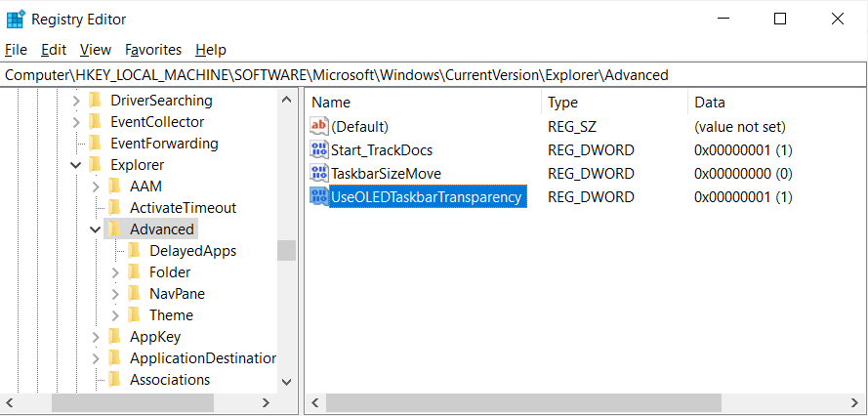Click the TaskbarSizeMove DWORD icon
This screenshot has width=868, height=416.
(319, 173)
